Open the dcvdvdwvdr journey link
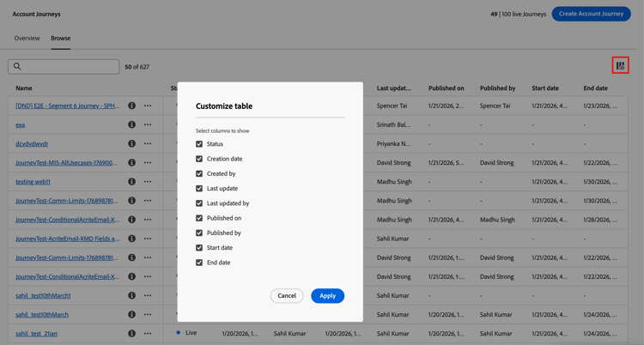This screenshot has height=345, width=644. [32, 143]
